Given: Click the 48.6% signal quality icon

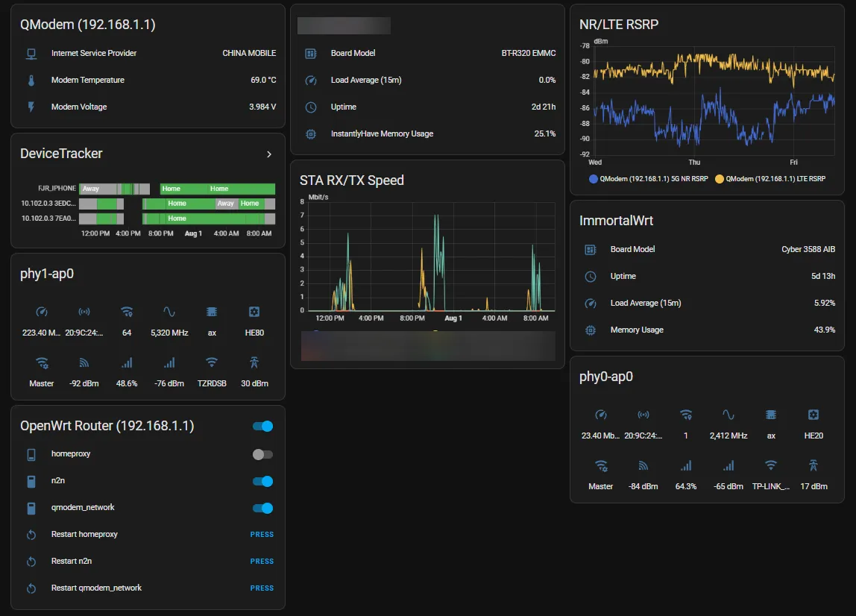Looking at the screenshot, I should click(127, 362).
